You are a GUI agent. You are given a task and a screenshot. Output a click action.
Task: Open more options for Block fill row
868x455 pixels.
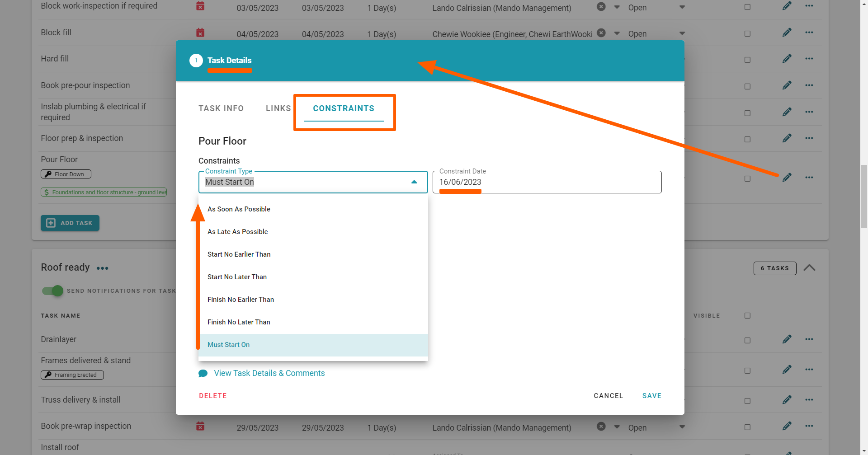[809, 33]
